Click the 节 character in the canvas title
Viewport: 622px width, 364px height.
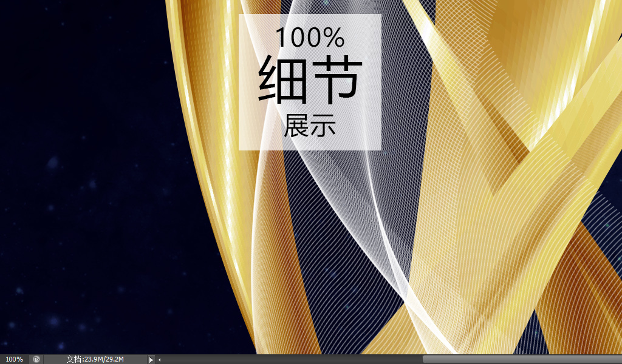338,79
